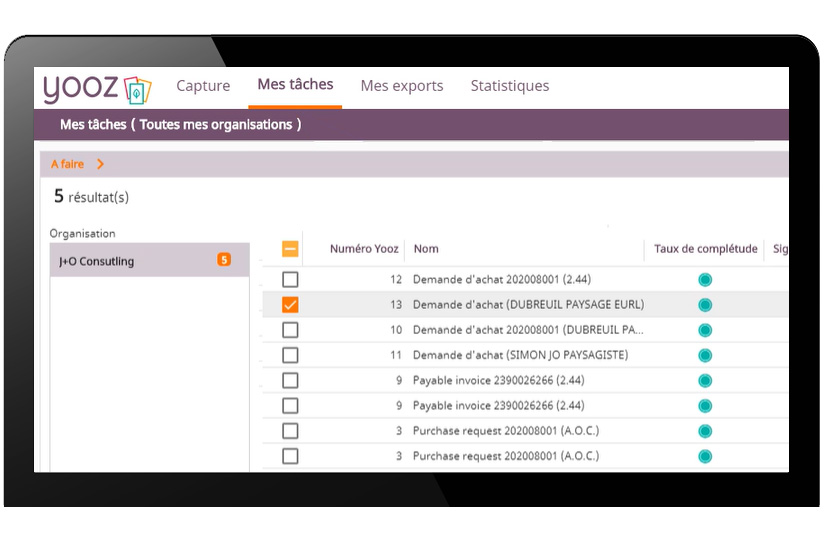
Task: Check the box for task number 12
Action: coord(290,280)
